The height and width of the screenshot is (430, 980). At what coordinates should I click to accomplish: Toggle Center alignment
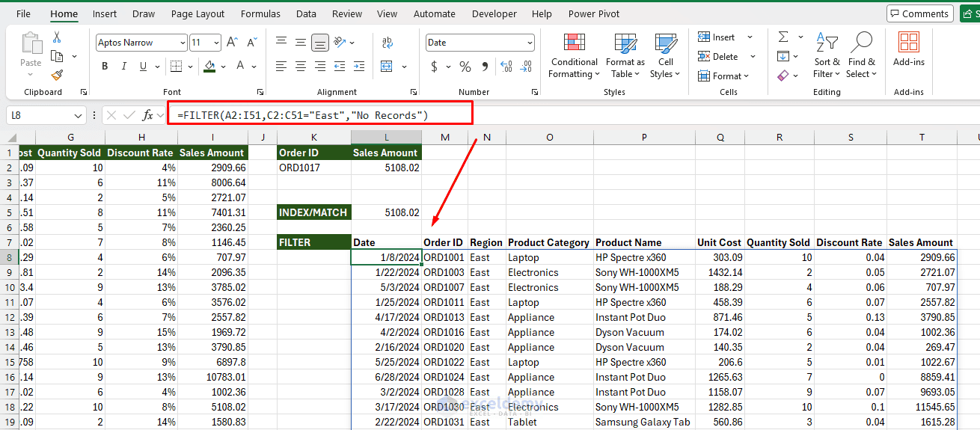tap(301, 67)
